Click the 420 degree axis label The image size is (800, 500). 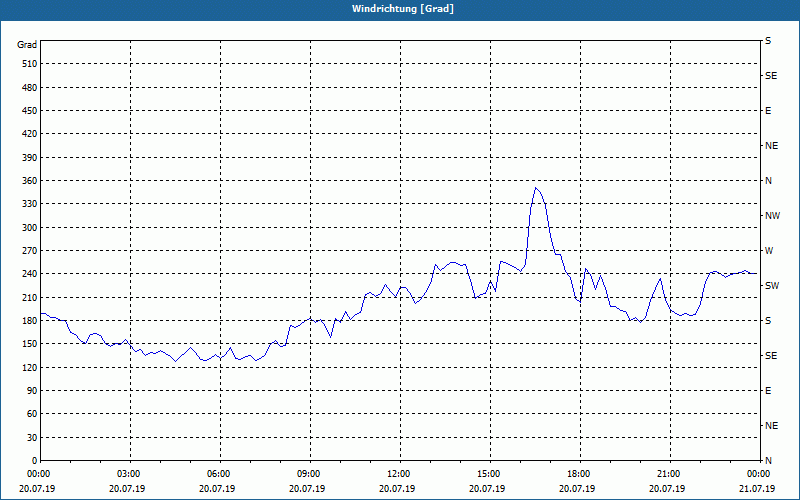click(x=30, y=134)
